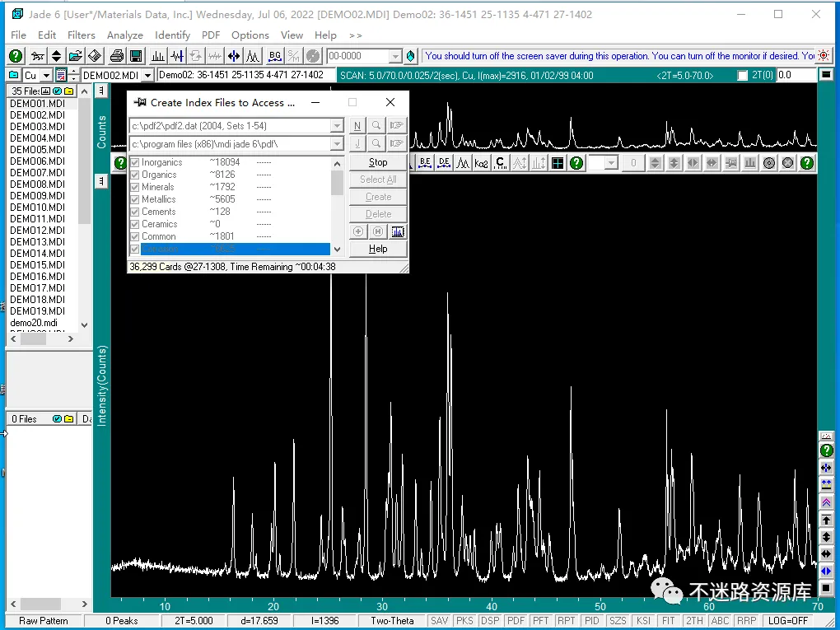Click the Stop button

coord(378,162)
